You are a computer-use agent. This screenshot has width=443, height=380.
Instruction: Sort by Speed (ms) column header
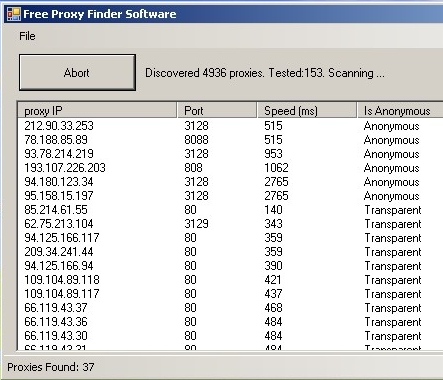coord(307,111)
